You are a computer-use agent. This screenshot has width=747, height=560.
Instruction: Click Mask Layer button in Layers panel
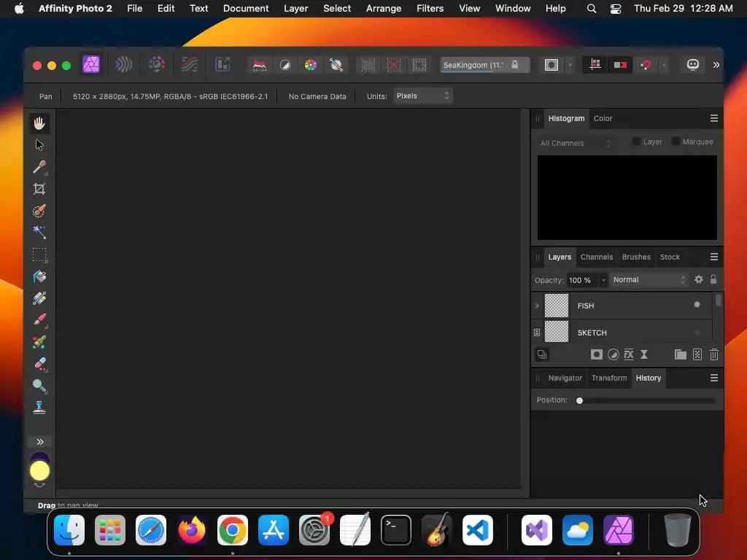(x=597, y=354)
